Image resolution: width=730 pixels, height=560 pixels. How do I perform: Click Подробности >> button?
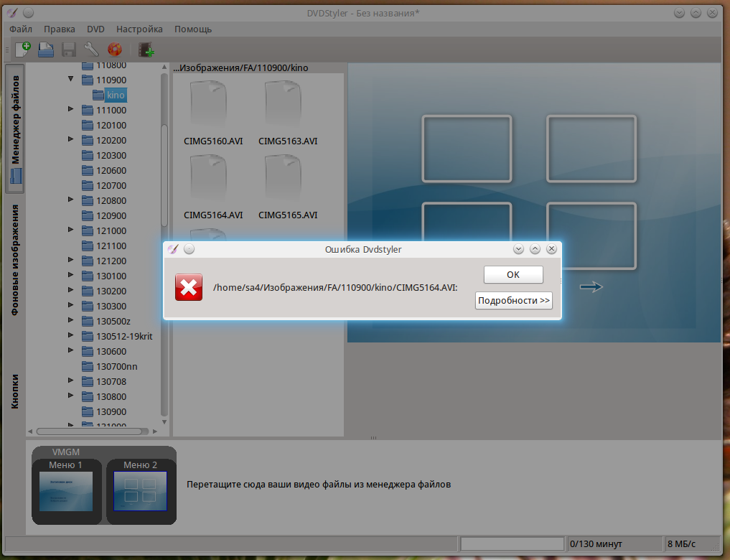tap(514, 300)
